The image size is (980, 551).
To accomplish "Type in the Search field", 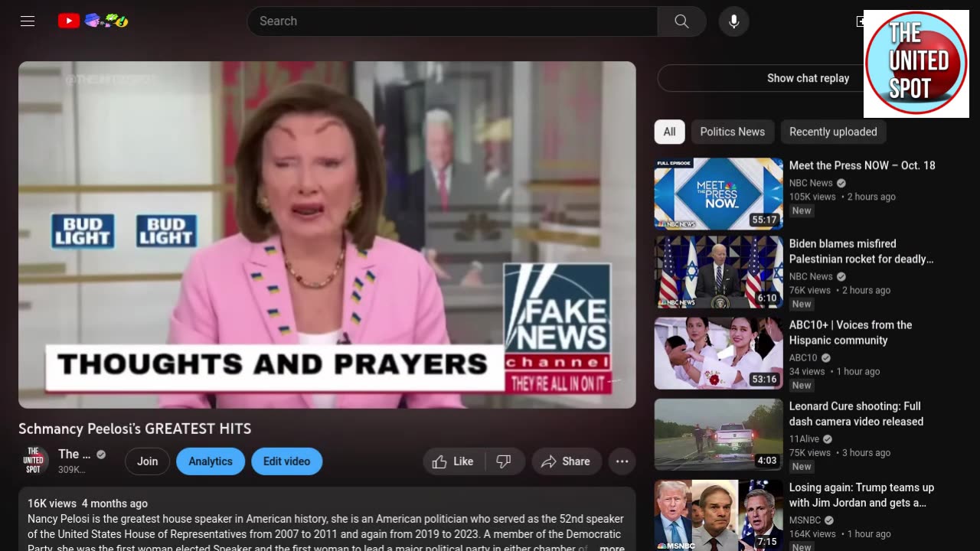I will [x=452, y=21].
